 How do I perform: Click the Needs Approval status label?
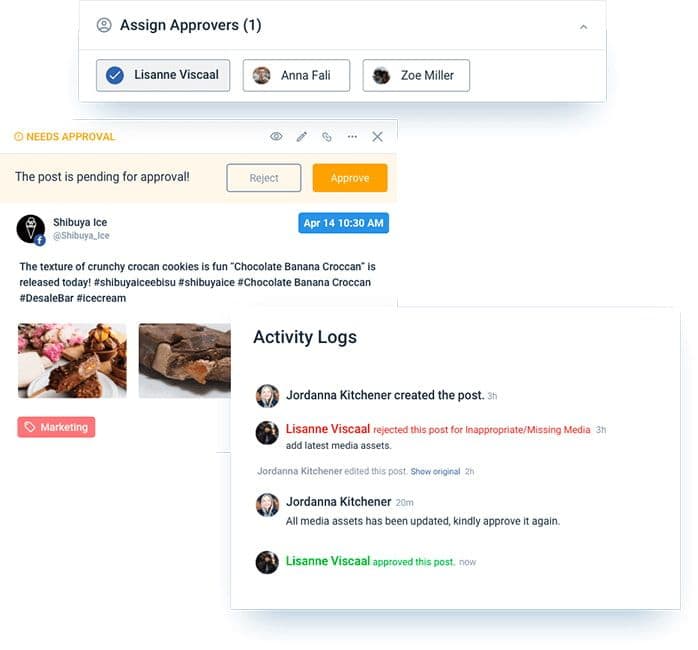click(x=65, y=137)
